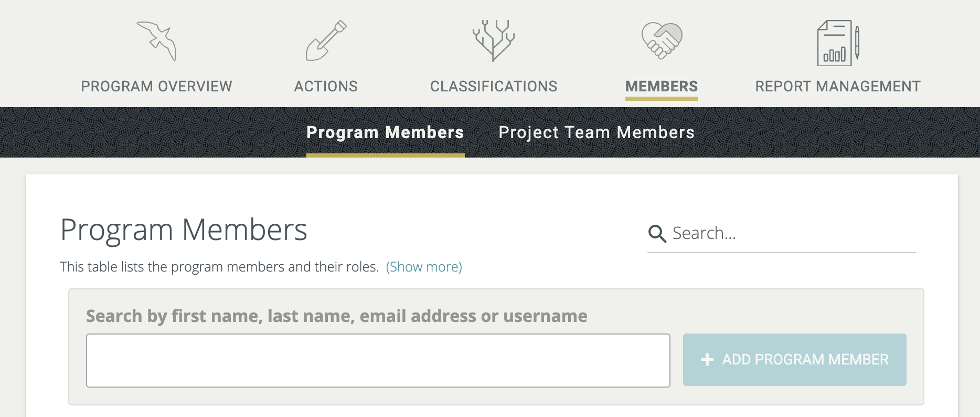Click the plus icon on Add Program Member
980x417 pixels.
click(x=707, y=360)
